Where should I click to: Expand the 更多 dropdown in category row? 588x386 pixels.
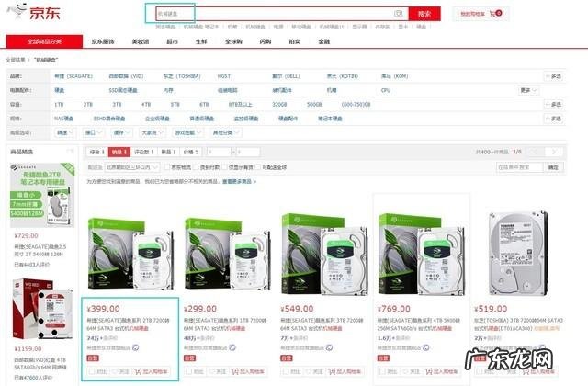click(529, 90)
